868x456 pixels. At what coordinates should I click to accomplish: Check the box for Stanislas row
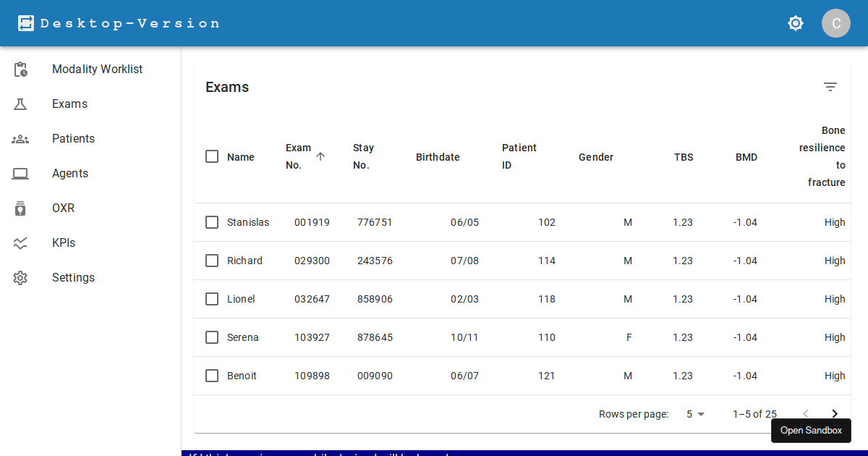click(x=212, y=222)
